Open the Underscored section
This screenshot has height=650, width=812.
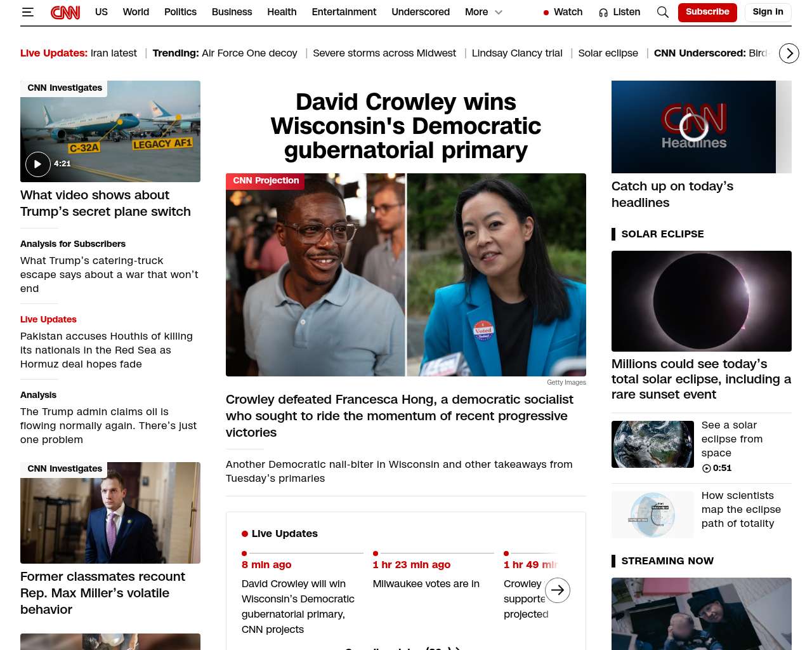(x=421, y=12)
